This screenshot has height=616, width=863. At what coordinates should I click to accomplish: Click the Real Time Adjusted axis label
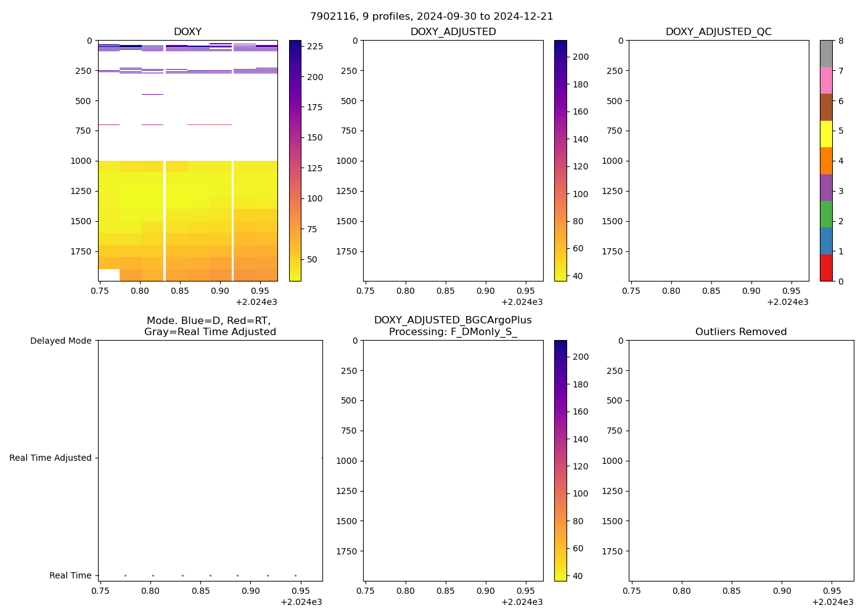(x=51, y=458)
